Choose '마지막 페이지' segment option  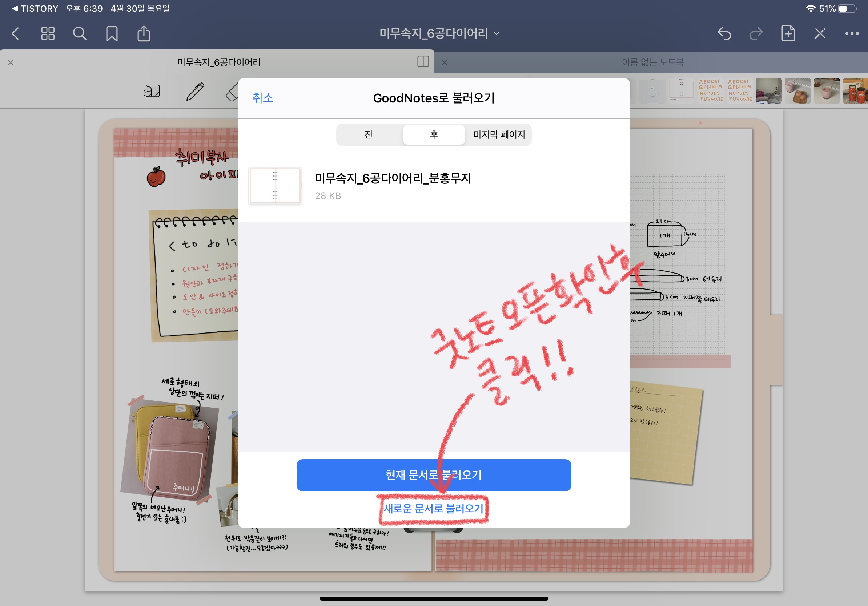click(499, 134)
